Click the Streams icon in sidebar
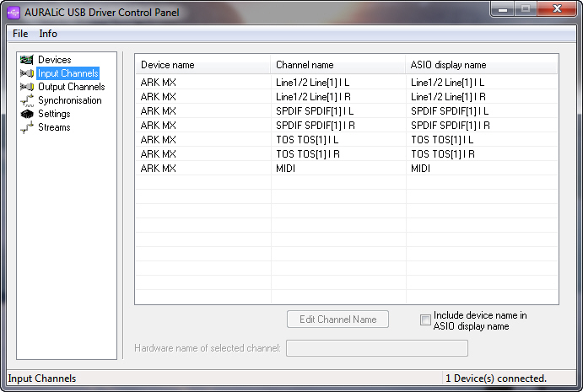The height and width of the screenshot is (392, 583). pos(27,127)
